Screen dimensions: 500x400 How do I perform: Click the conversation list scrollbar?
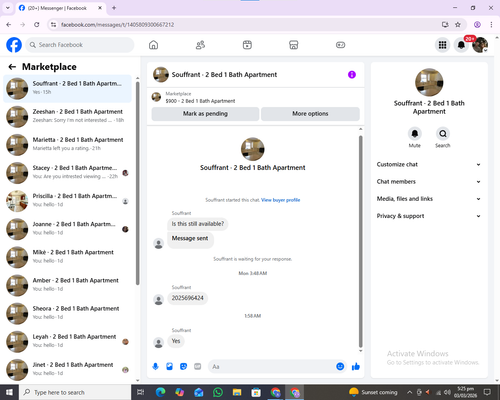[x=137, y=183]
